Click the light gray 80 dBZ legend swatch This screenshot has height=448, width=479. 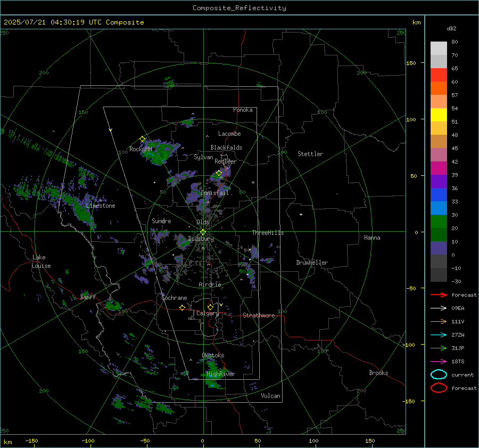coord(439,48)
